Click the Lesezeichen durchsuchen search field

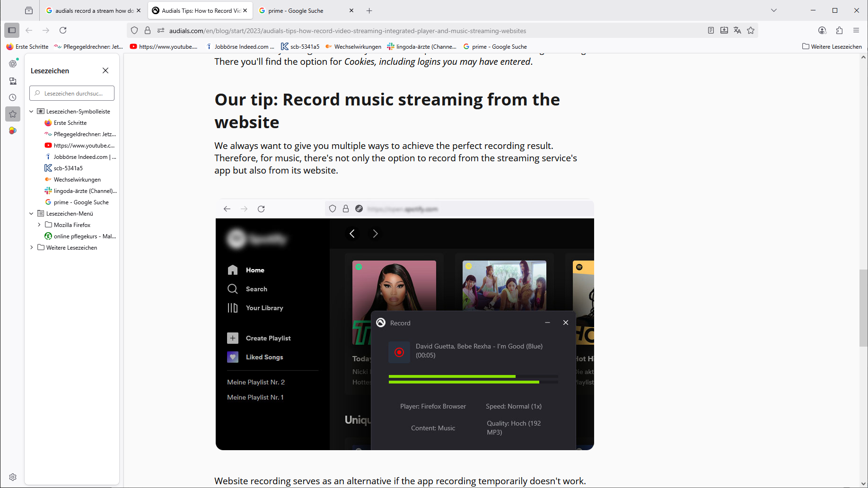click(72, 93)
